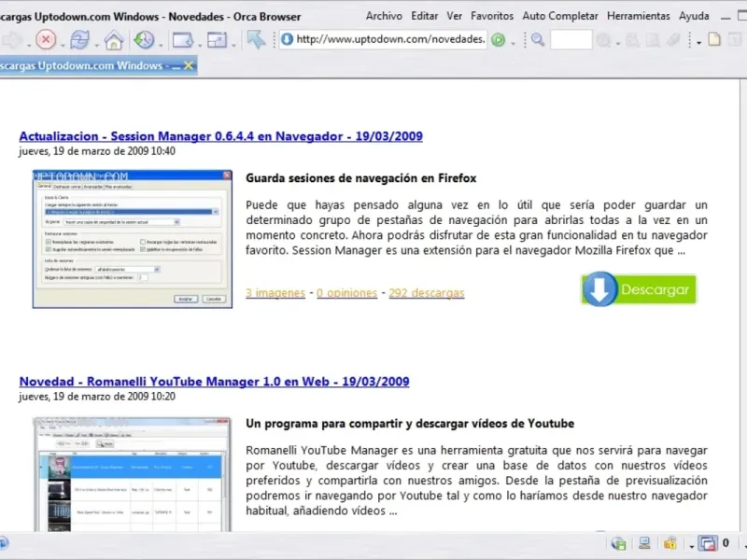The height and width of the screenshot is (560, 747).
Task: Click the grayed search engine icon
Action: 603,40
